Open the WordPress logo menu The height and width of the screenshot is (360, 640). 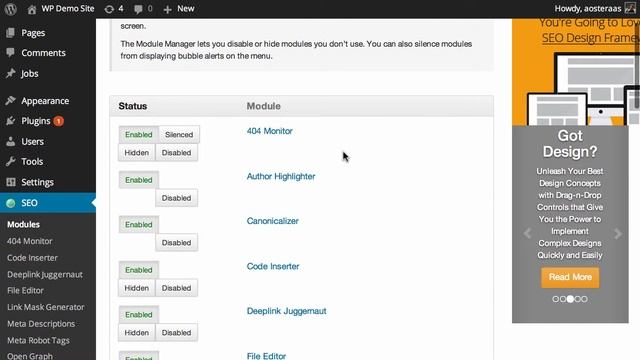[x=11, y=9]
